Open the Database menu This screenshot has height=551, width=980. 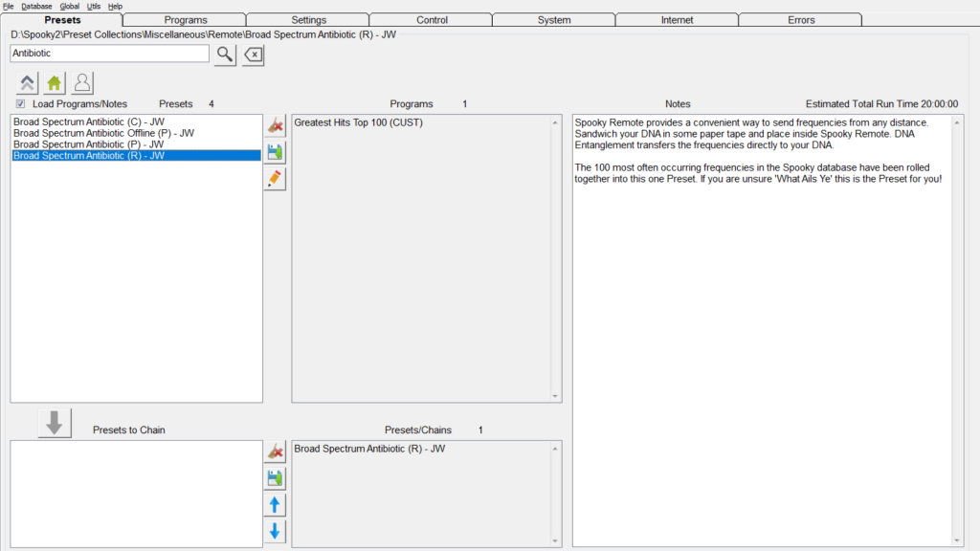(x=36, y=6)
